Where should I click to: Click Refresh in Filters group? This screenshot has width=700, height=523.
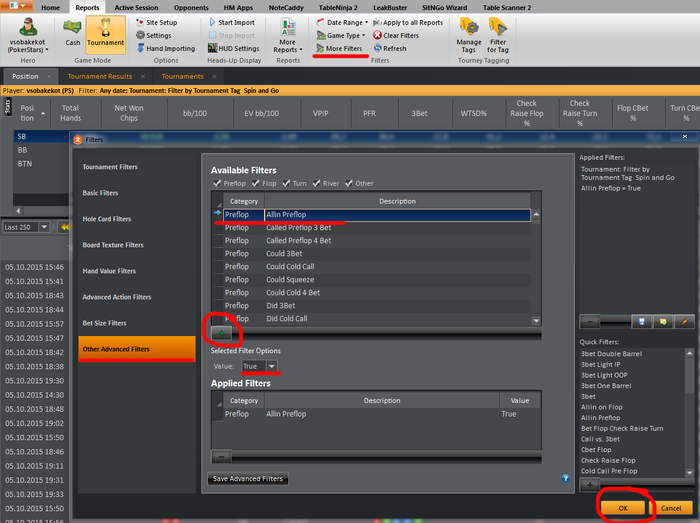[390, 48]
